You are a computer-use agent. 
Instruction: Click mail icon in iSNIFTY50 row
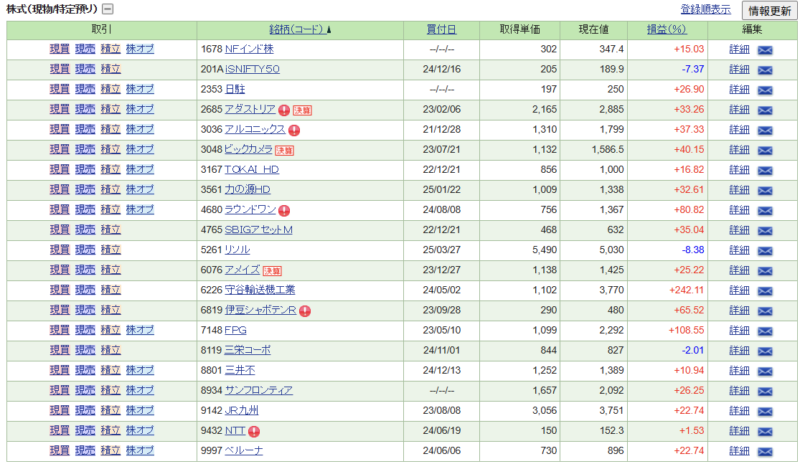765,70
